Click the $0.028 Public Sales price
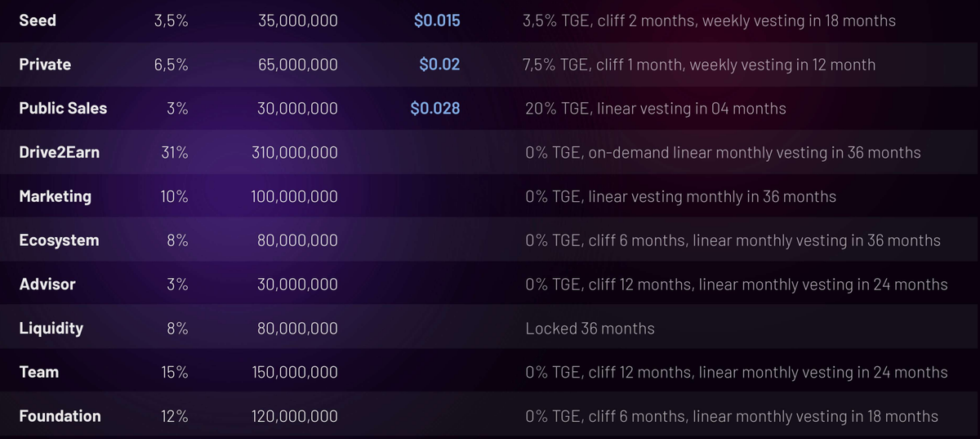 pos(435,108)
